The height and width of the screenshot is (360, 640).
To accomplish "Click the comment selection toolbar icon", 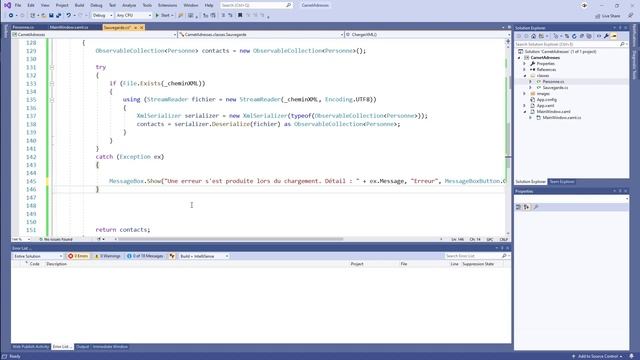I will click(x=223, y=16).
